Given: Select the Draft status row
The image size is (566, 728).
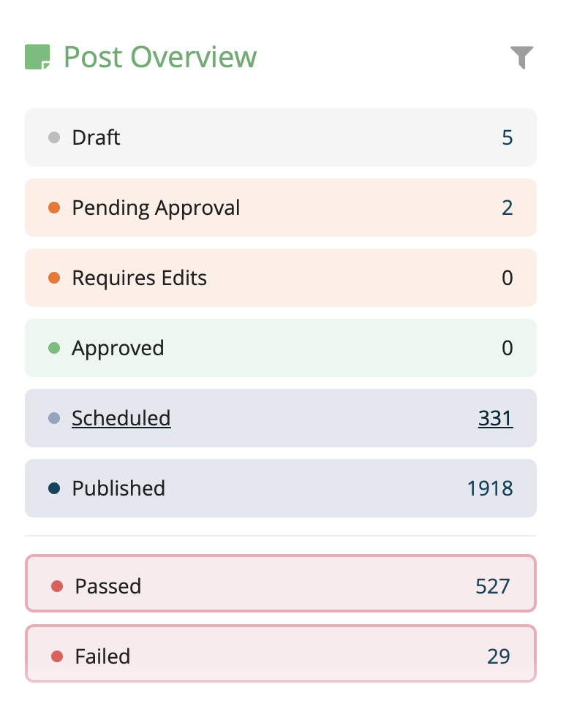Looking at the screenshot, I should (280, 137).
